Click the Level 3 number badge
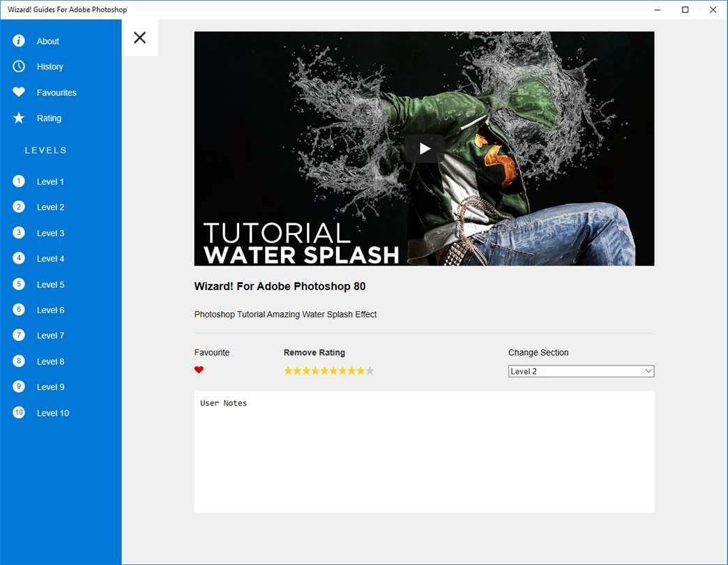 19,232
